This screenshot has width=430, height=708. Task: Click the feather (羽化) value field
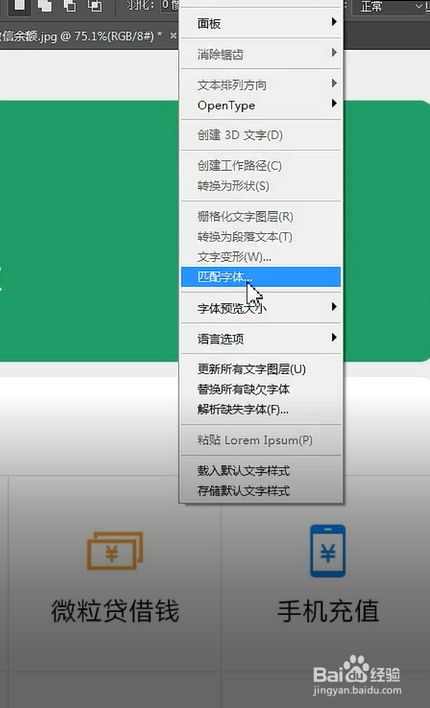171,6
